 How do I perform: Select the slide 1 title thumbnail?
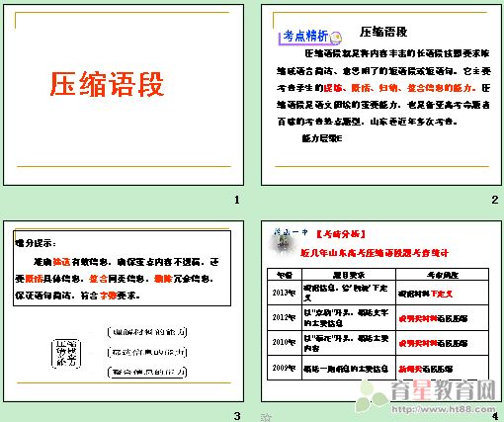[x=124, y=95]
